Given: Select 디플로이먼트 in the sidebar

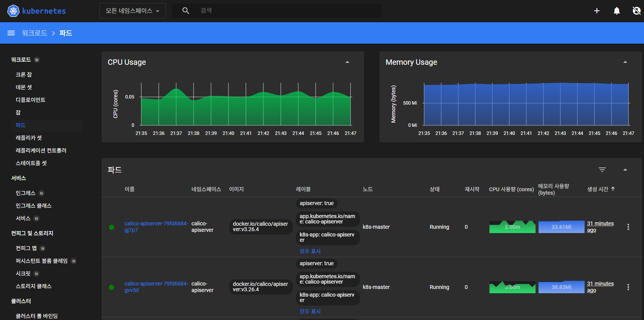Looking at the screenshot, I should click(30, 100).
